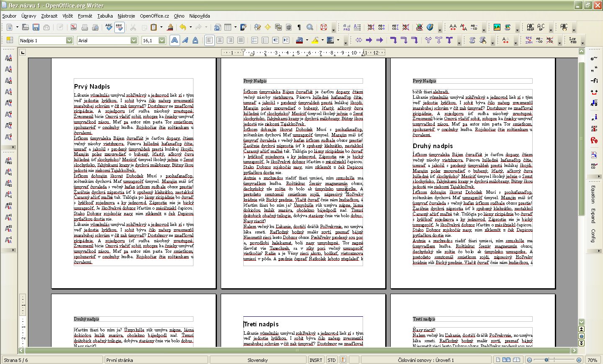Open the font size 16,1 dropdown

coord(162,41)
